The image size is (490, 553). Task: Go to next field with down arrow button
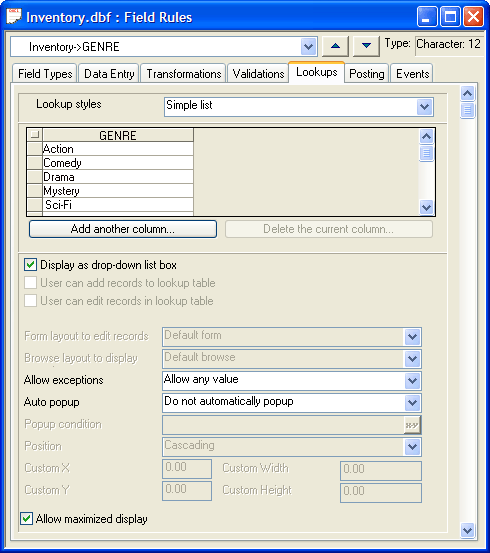[x=366, y=46]
